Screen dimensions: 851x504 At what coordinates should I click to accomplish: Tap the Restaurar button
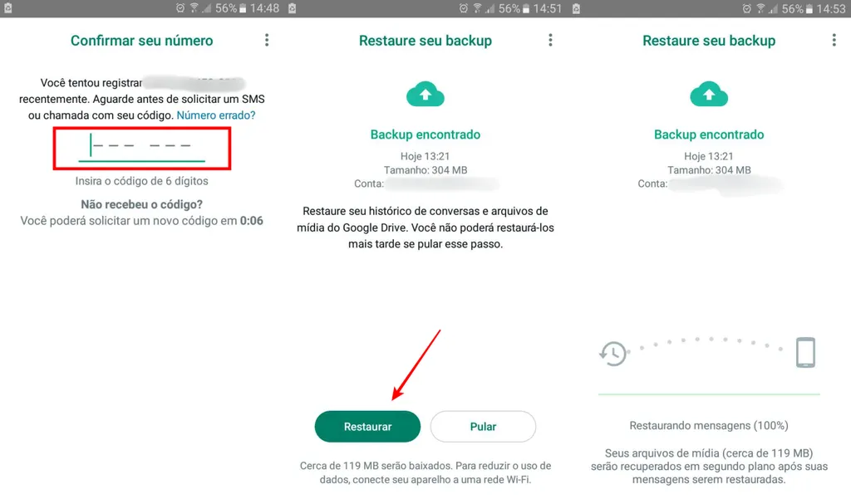367,427
